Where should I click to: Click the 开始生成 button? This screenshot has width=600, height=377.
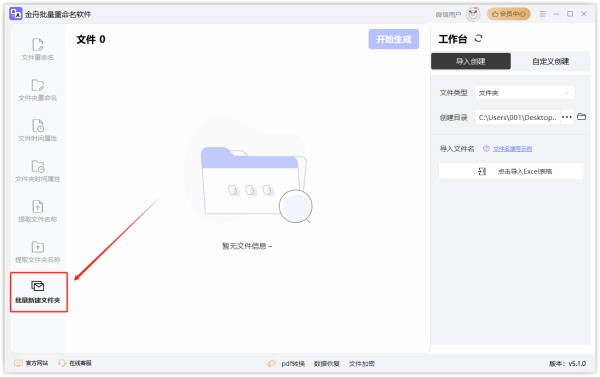(393, 39)
